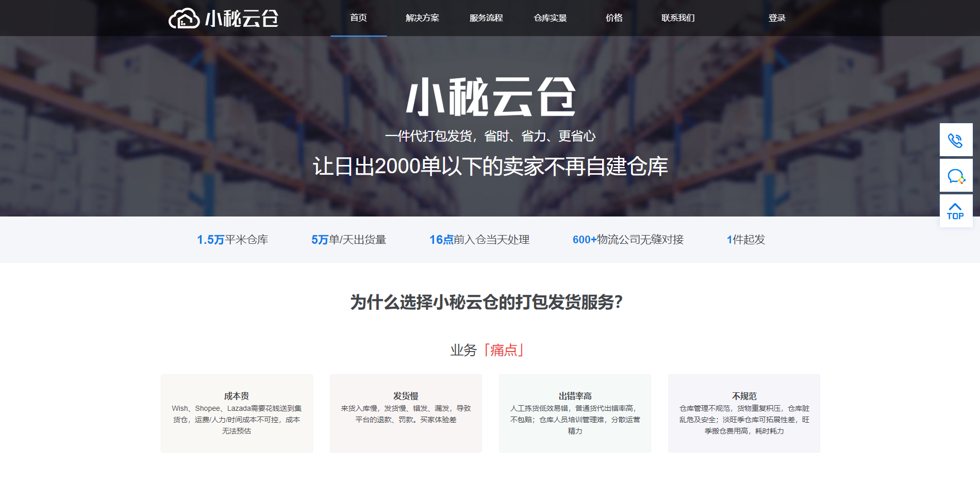Click the 1.5万平米仓库 stat link
The height and width of the screenshot is (483, 980).
pos(233,239)
